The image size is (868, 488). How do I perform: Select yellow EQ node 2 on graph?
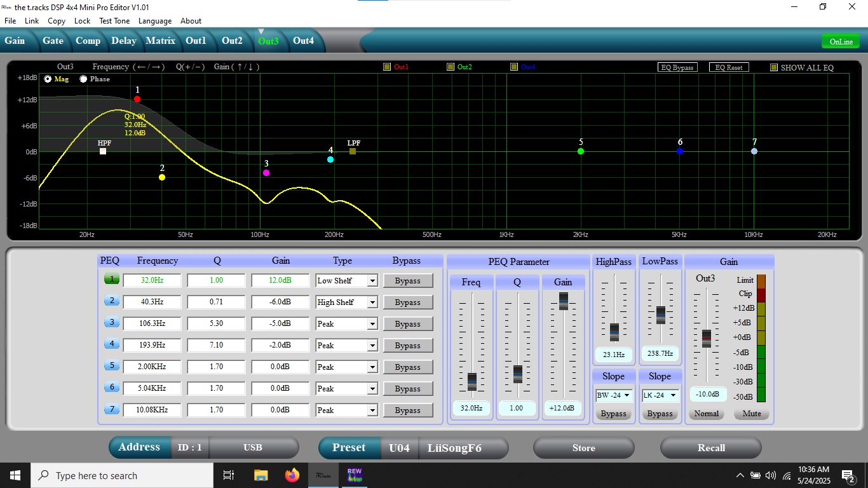click(x=162, y=177)
